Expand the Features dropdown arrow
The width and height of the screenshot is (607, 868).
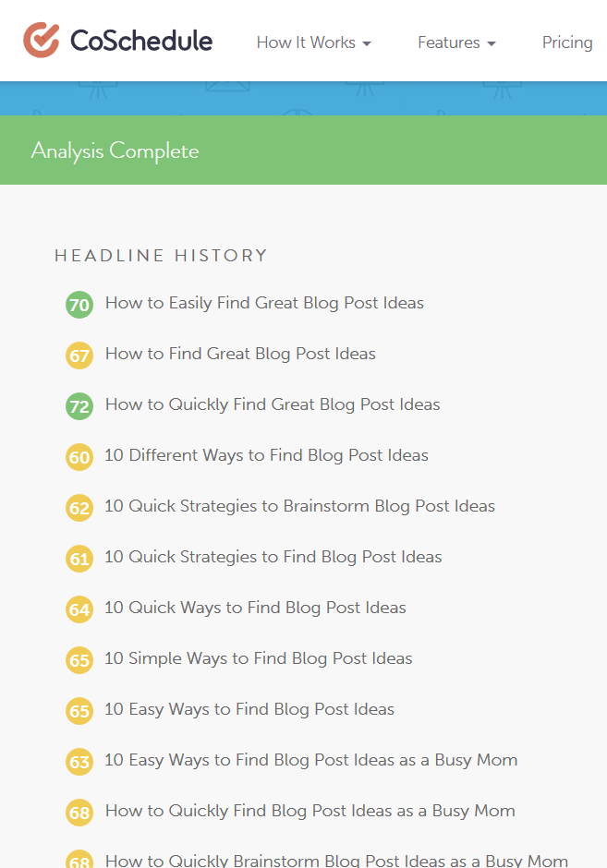pyautogui.click(x=492, y=43)
